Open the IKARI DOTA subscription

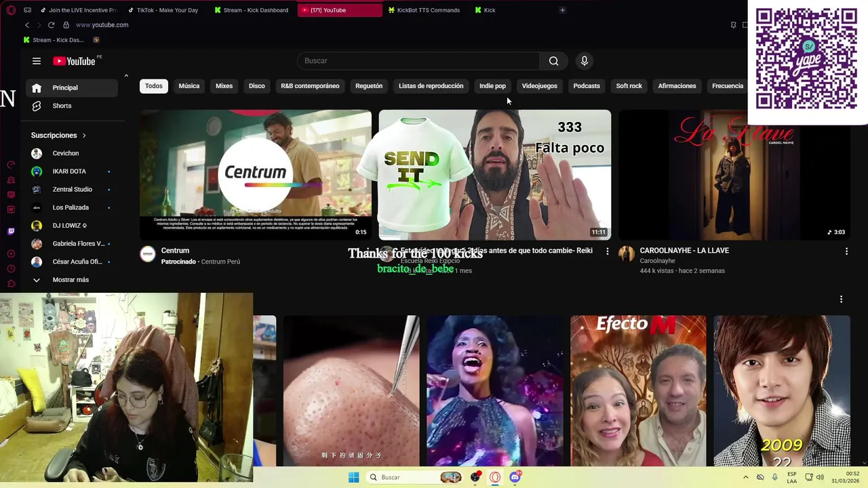coord(71,171)
